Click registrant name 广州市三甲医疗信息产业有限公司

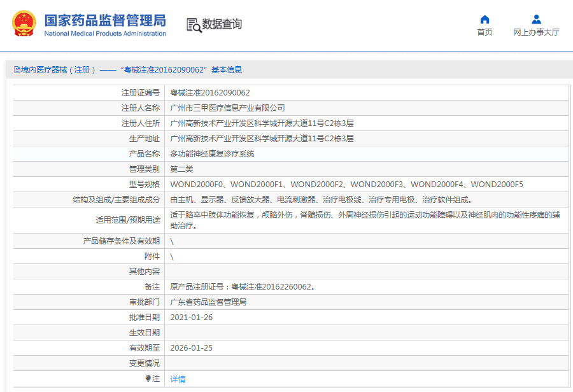(x=227, y=108)
